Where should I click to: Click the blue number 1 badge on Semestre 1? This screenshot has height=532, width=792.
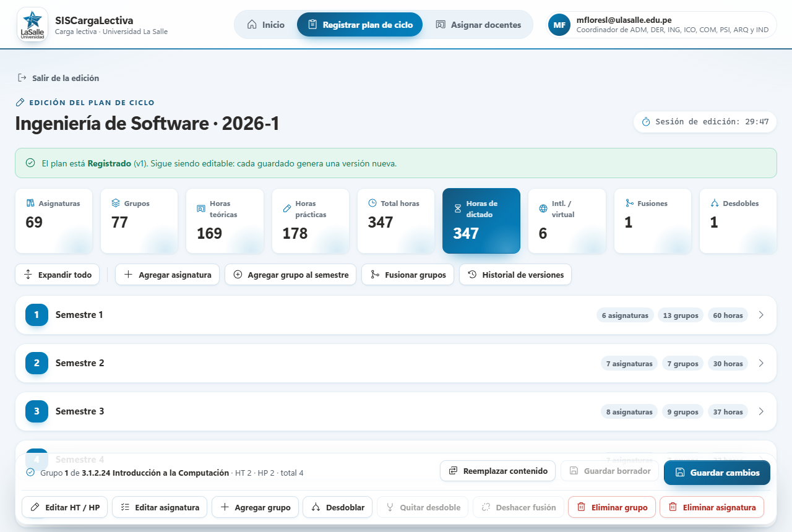coord(37,315)
